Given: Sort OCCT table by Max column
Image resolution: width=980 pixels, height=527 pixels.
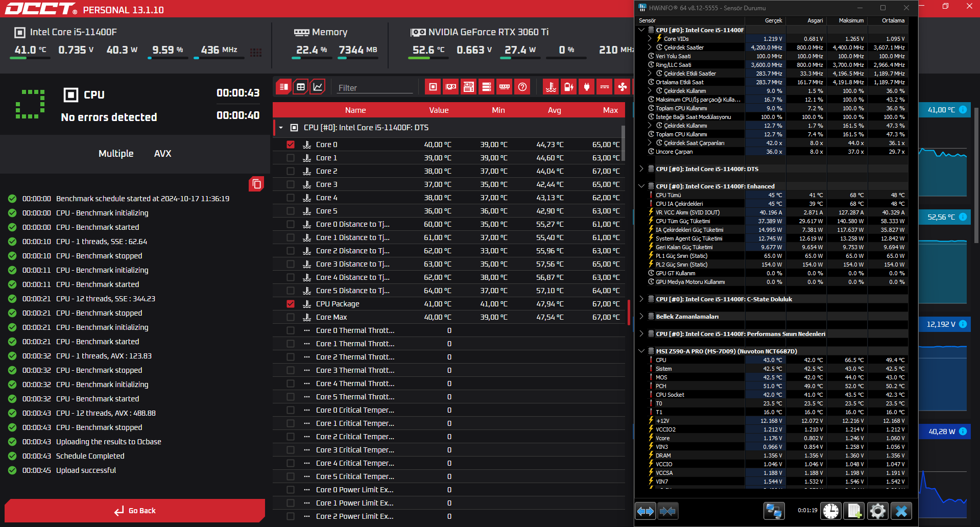Looking at the screenshot, I should click(x=610, y=110).
